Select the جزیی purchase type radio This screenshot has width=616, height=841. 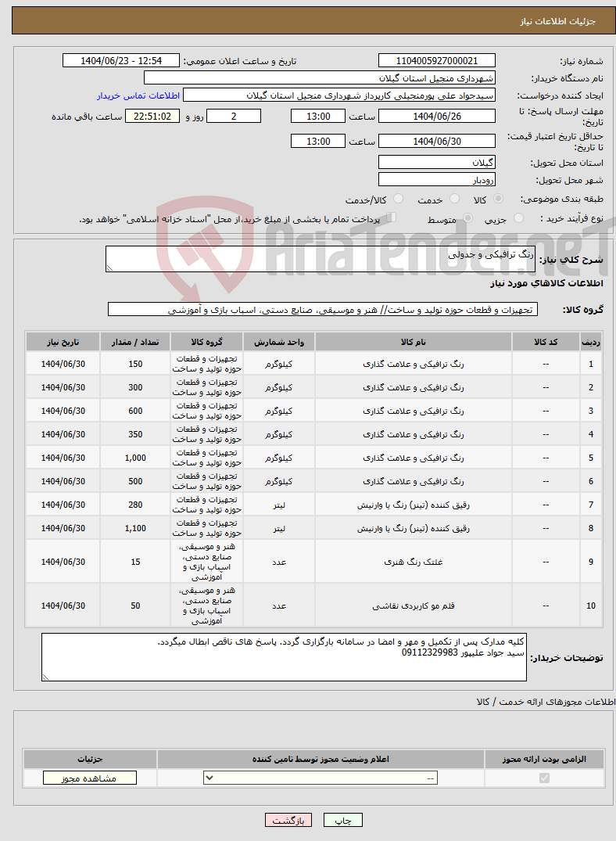(x=518, y=218)
